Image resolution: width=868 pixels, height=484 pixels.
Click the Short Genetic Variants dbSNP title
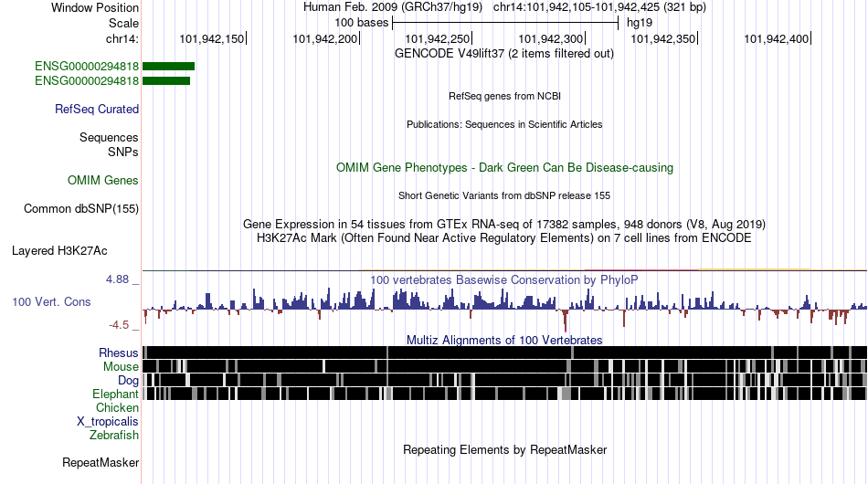(504, 195)
